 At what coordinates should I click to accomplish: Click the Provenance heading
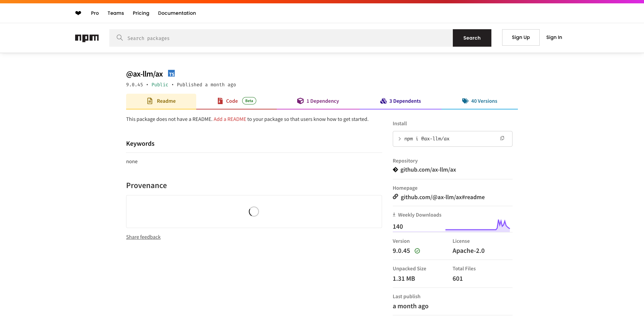point(147,186)
